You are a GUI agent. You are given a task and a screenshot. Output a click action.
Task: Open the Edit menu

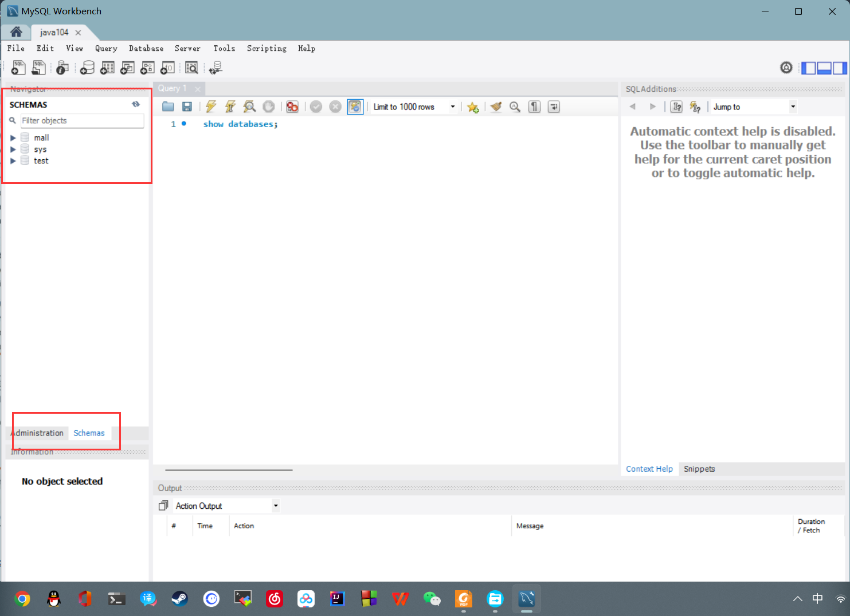pos(45,48)
